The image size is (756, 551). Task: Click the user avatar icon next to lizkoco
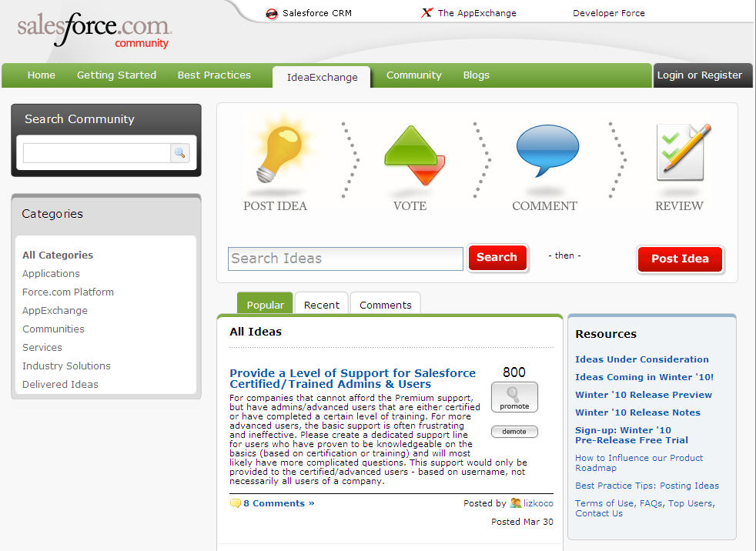(x=515, y=503)
